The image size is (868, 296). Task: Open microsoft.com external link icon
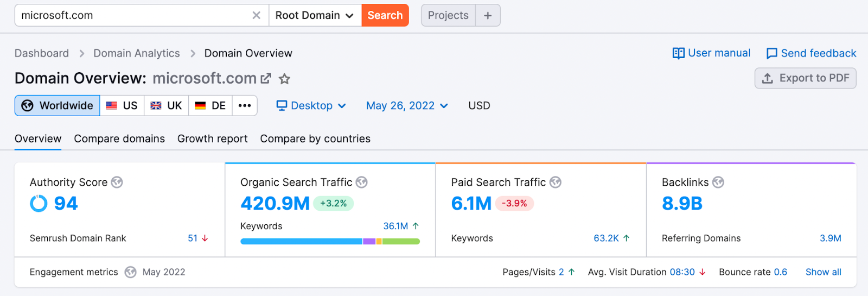tap(265, 79)
